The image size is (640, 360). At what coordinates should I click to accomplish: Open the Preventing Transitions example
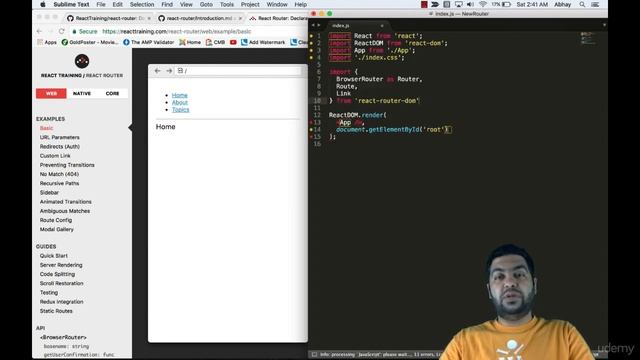tap(67, 165)
